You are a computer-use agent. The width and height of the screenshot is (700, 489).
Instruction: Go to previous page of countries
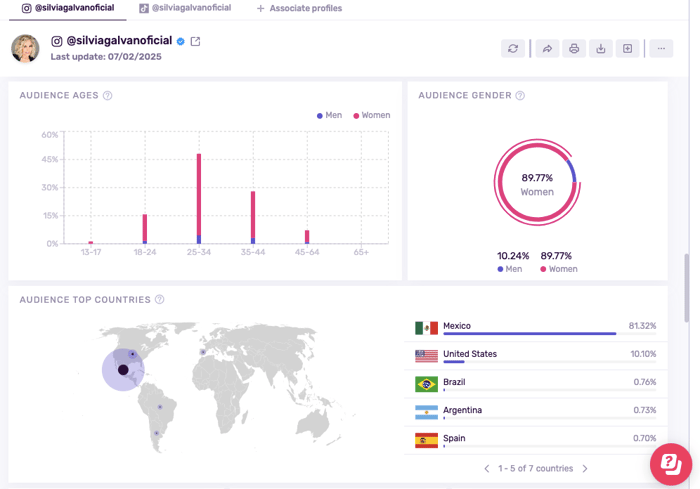click(x=487, y=468)
